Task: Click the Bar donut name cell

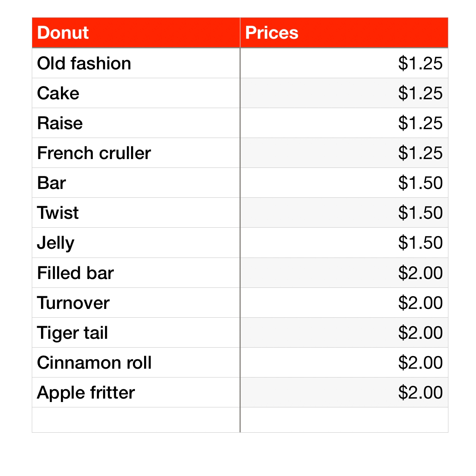Action: tap(136, 183)
